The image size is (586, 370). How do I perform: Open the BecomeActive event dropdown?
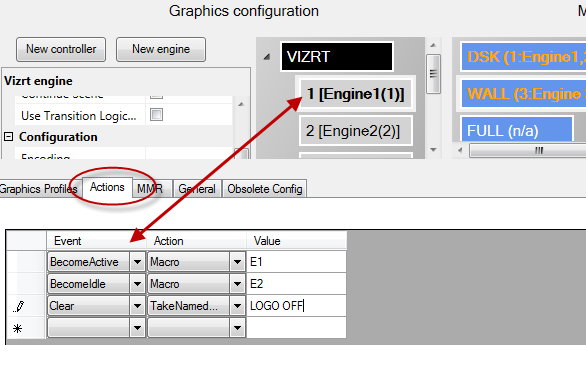pyautogui.click(x=137, y=262)
